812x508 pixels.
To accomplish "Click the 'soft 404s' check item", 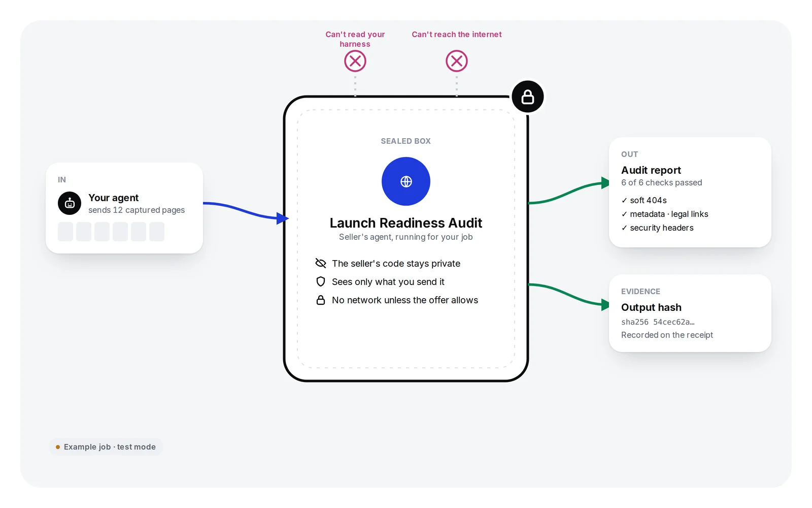I will 644,200.
